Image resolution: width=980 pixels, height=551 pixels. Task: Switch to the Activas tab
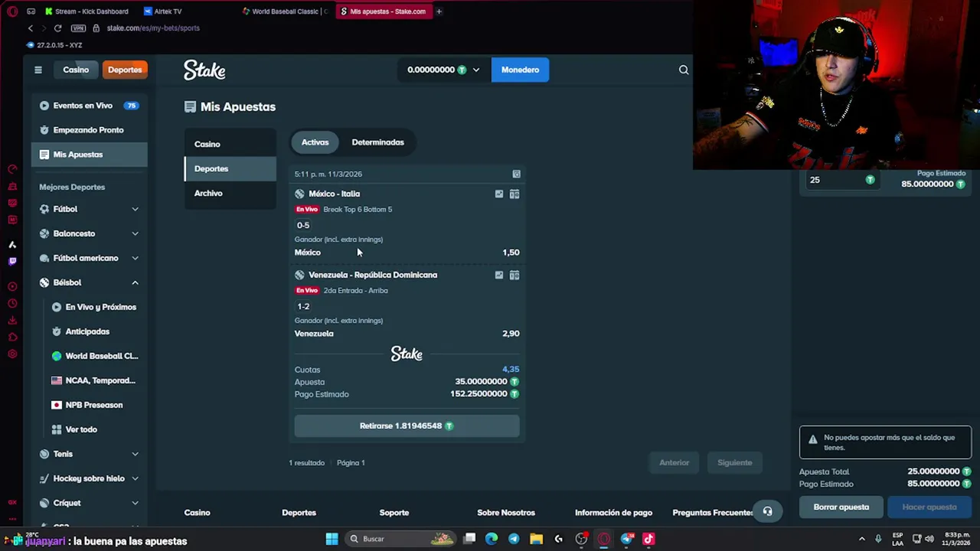315,142
